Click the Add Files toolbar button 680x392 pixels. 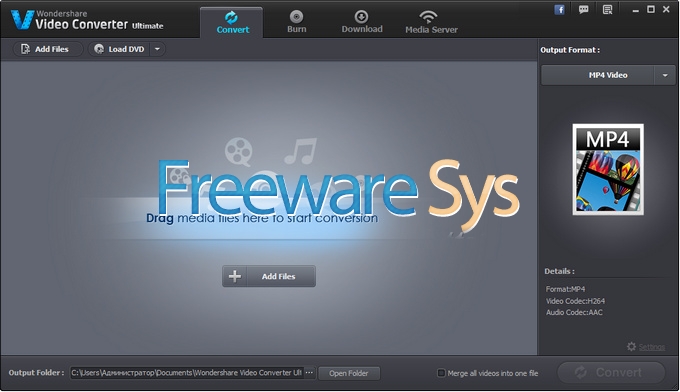pos(47,49)
